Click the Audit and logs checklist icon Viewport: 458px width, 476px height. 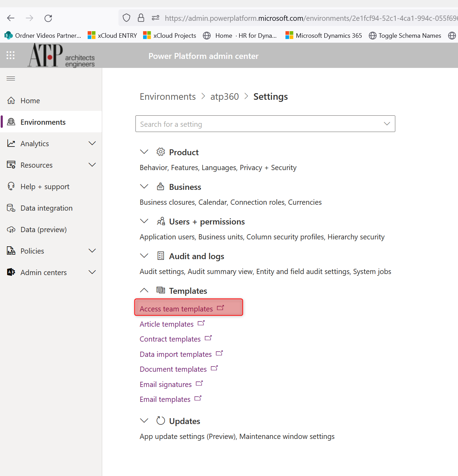pos(161,256)
